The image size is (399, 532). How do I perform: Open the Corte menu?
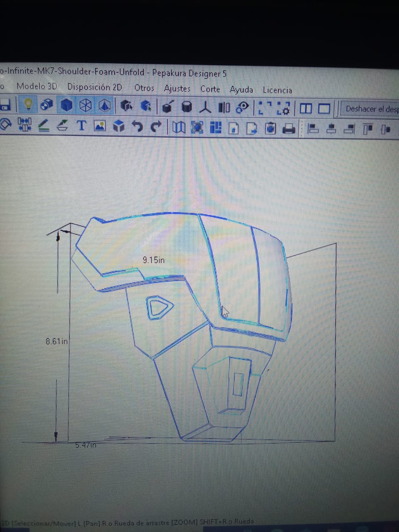pos(210,89)
